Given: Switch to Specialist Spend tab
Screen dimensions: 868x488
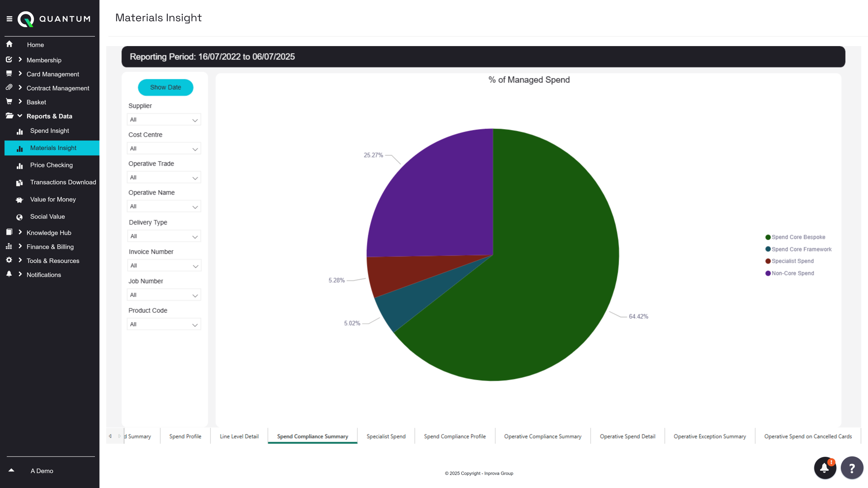Looking at the screenshot, I should (x=386, y=436).
